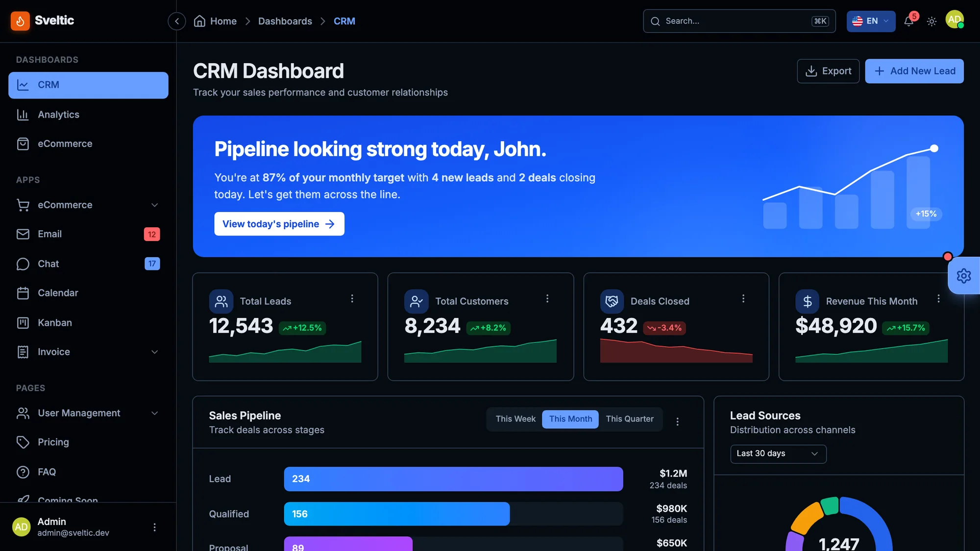Viewport: 980px width, 551px height.
Task: Click the +15% label on banner chart
Action: click(x=926, y=214)
